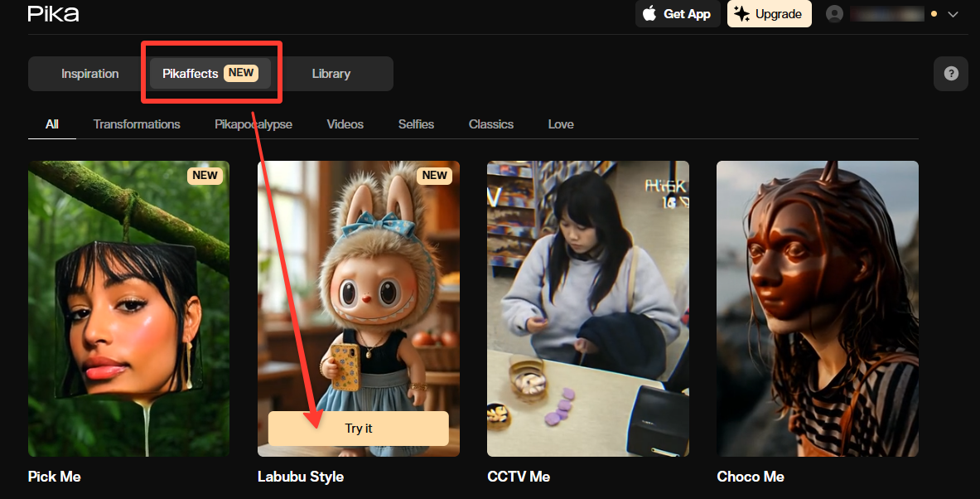Open the Library tab
The height and width of the screenshot is (499, 980).
(331, 74)
